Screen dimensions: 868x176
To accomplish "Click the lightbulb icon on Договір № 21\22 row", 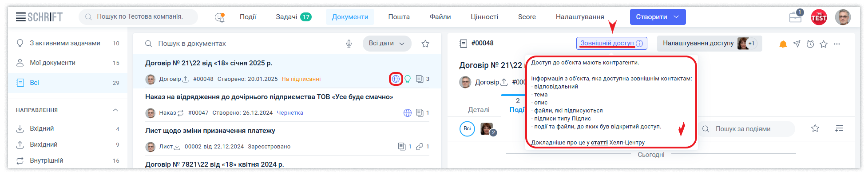I will [408, 79].
